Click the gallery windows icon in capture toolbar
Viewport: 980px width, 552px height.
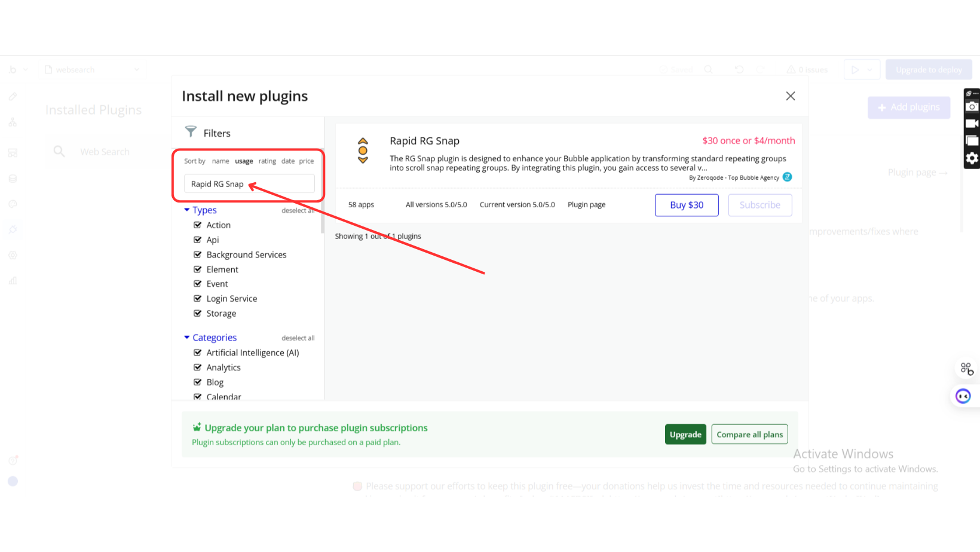pyautogui.click(x=972, y=141)
